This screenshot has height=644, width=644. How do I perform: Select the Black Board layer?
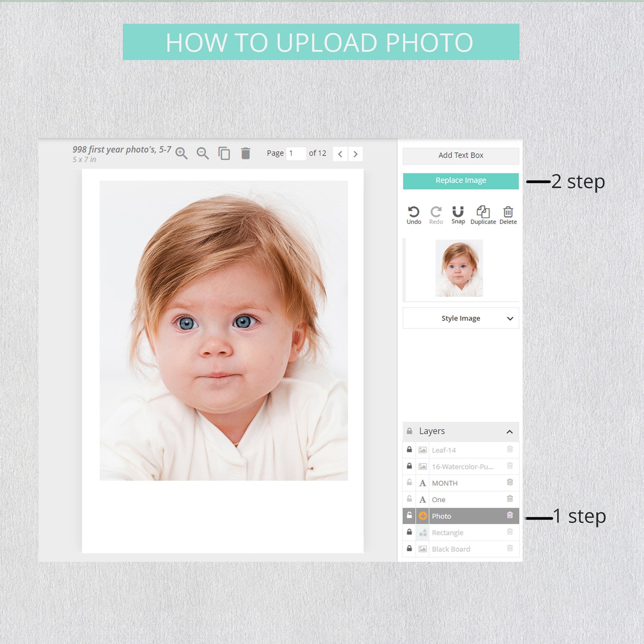(x=464, y=549)
